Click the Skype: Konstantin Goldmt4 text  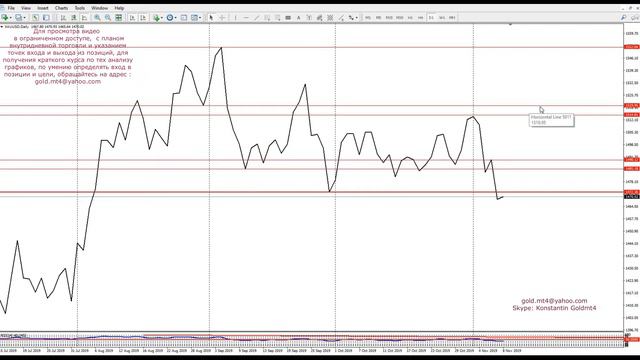(x=554, y=308)
